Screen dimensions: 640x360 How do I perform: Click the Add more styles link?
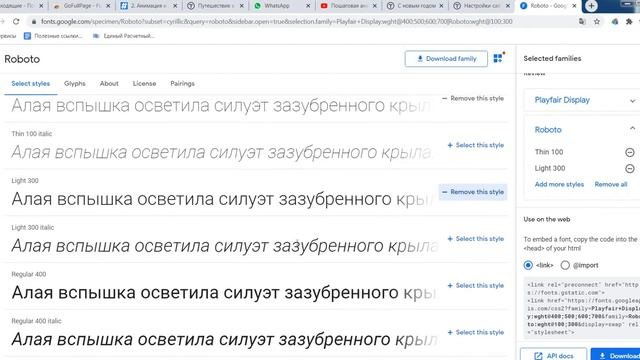click(x=559, y=184)
